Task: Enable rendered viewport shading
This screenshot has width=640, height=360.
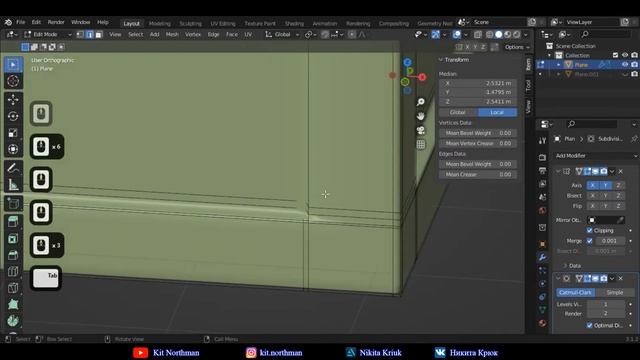Action: tap(517, 35)
